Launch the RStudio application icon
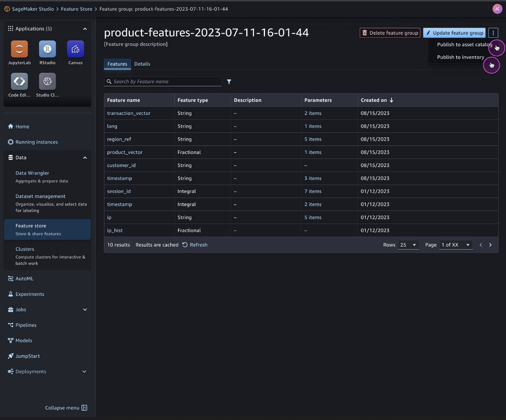This screenshot has height=420, width=506. click(x=47, y=49)
